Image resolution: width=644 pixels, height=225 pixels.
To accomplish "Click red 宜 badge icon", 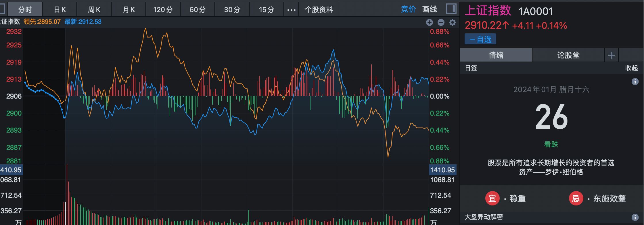I will click(x=492, y=198).
